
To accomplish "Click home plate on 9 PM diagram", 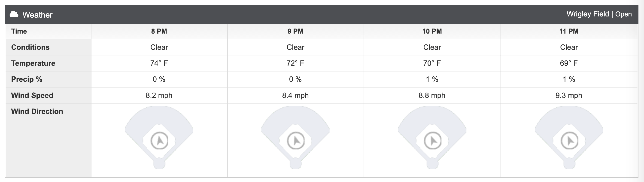I will (x=295, y=164).
